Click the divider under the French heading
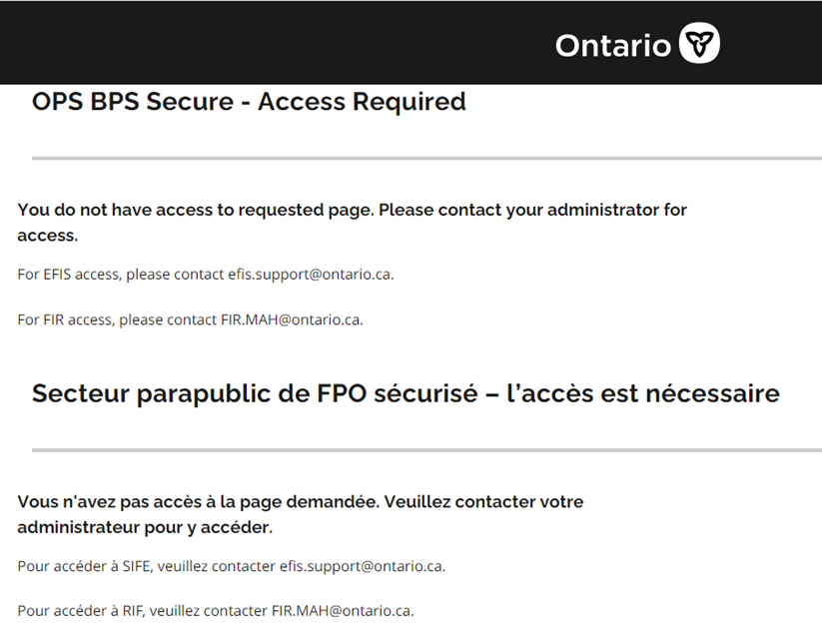This screenshot has width=822, height=644. pyautogui.click(x=425, y=449)
